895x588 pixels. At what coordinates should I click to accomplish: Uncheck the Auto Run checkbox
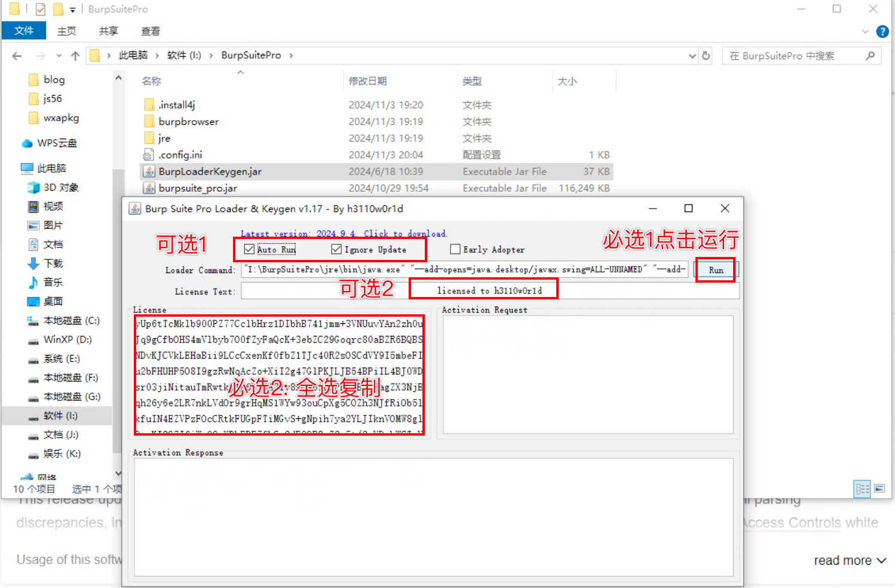[250, 249]
